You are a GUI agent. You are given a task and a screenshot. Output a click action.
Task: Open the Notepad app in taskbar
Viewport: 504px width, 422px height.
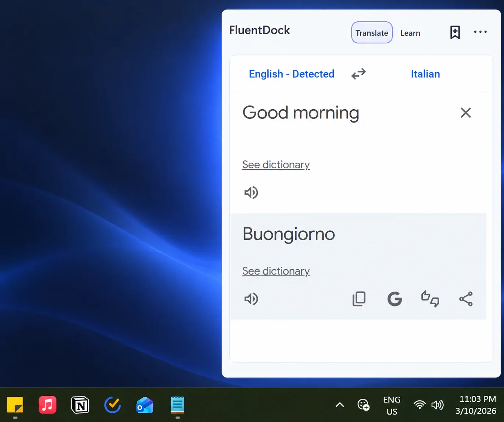[177, 405]
